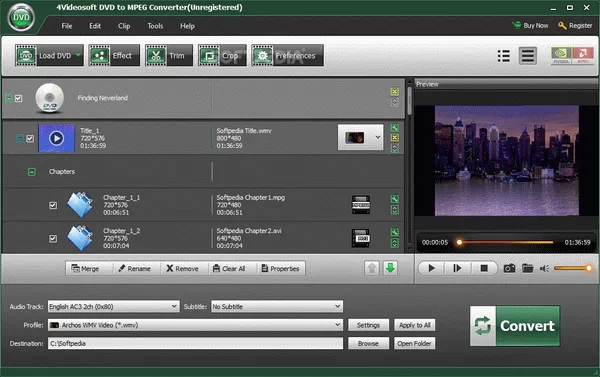Click reorder arrows for Chapter_1_2
The image size is (600, 377).
(x=395, y=243)
